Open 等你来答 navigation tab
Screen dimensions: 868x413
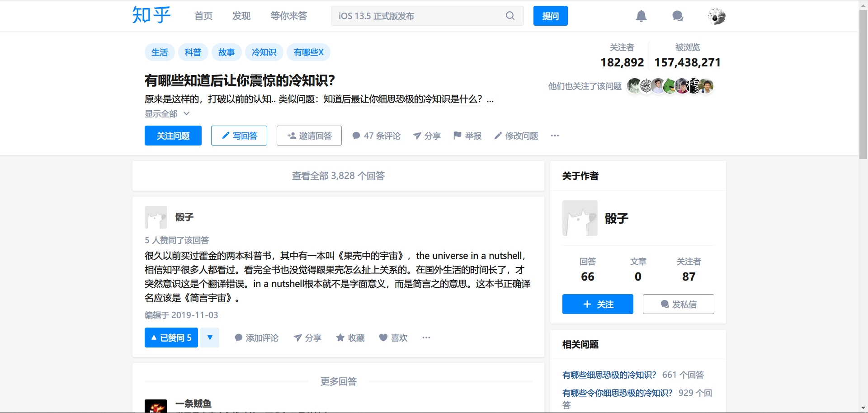(288, 16)
